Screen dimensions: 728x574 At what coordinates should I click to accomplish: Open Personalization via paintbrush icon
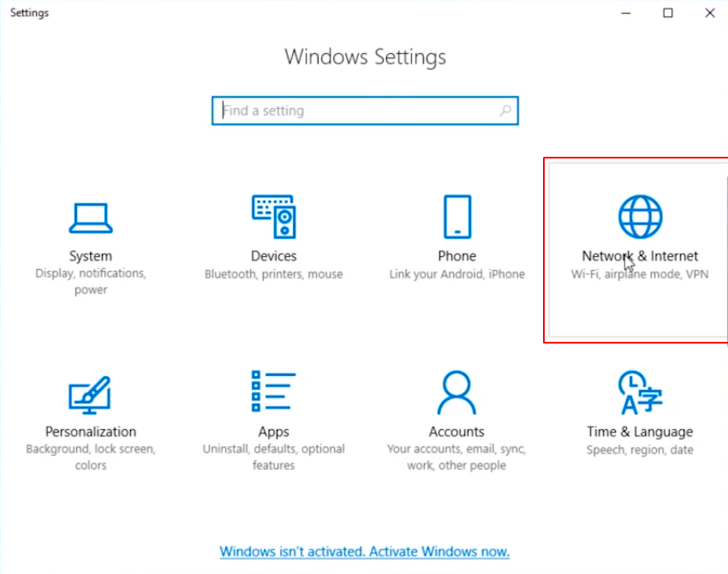90,395
